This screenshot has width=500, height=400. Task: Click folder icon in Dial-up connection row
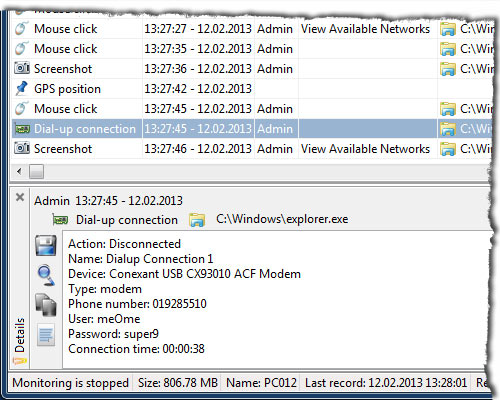click(448, 129)
